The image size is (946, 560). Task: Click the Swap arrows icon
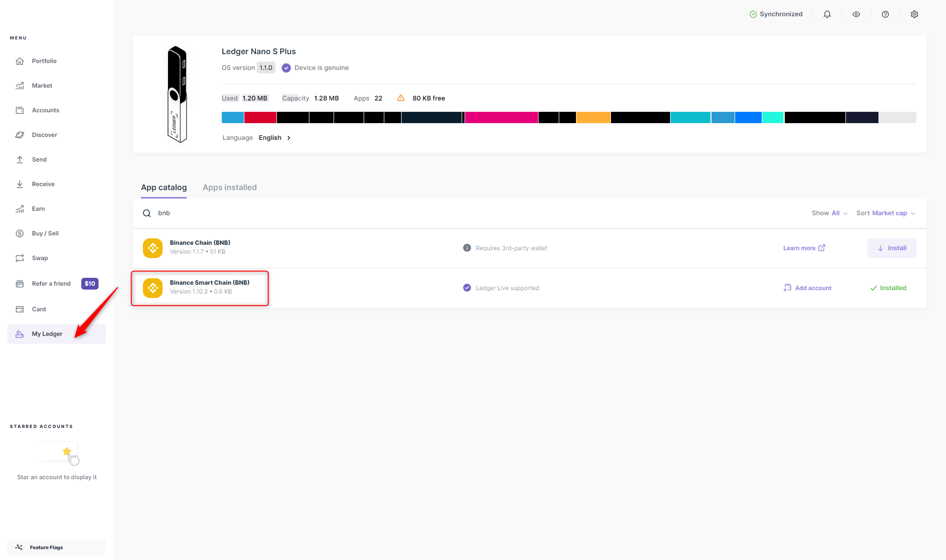[20, 258]
